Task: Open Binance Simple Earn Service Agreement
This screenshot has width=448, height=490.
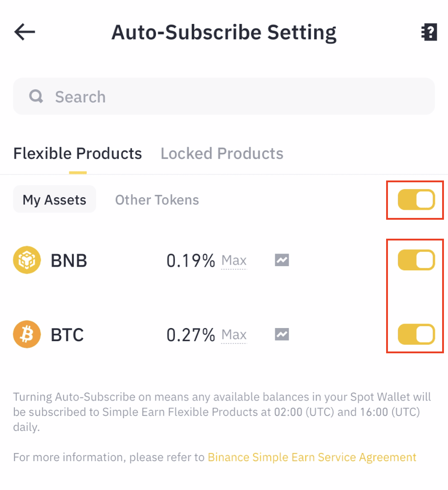Action: (x=312, y=457)
